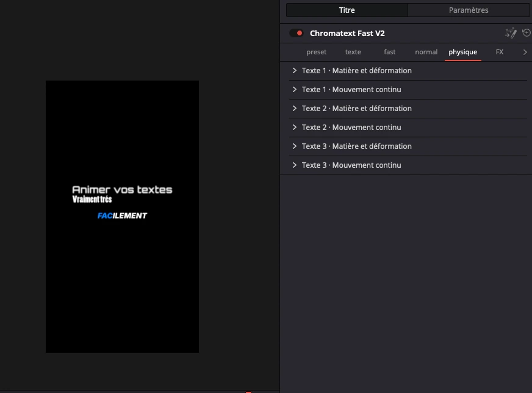This screenshot has width=532, height=393.
Task: Open the FX tab
Action: 500,52
